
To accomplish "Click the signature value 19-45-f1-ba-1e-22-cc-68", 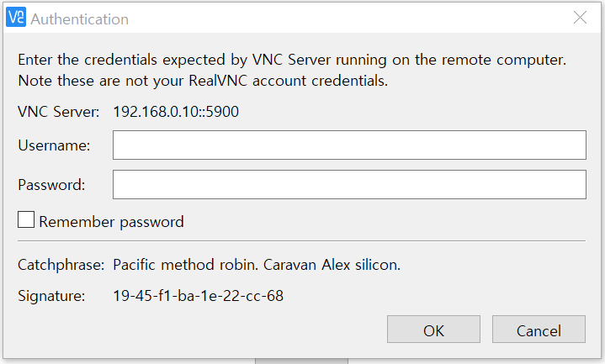I will (x=198, y=295).
